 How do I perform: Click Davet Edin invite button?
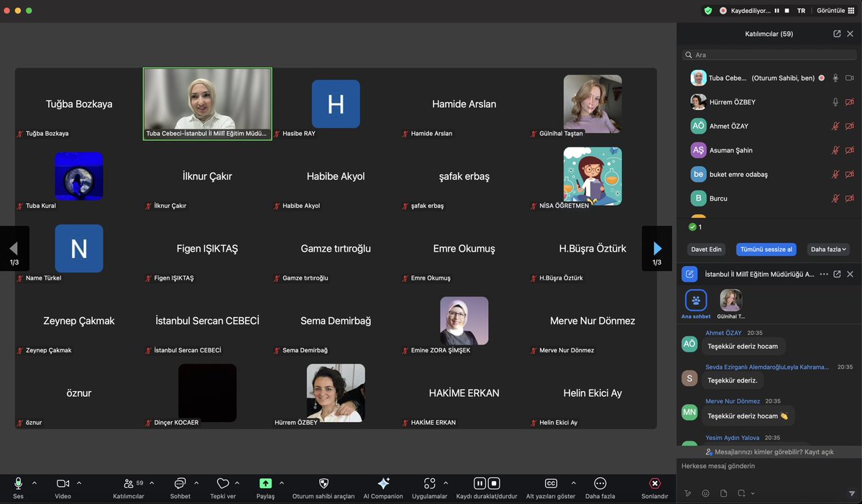(x=706, y=249)
